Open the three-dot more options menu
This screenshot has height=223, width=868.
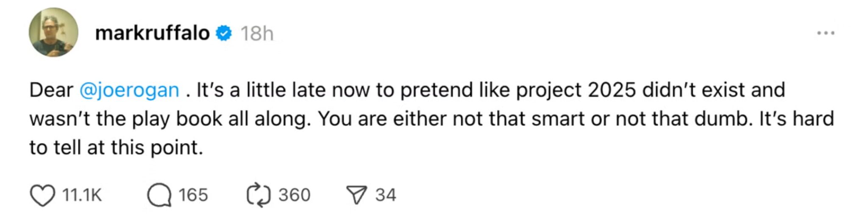(826, 33)
